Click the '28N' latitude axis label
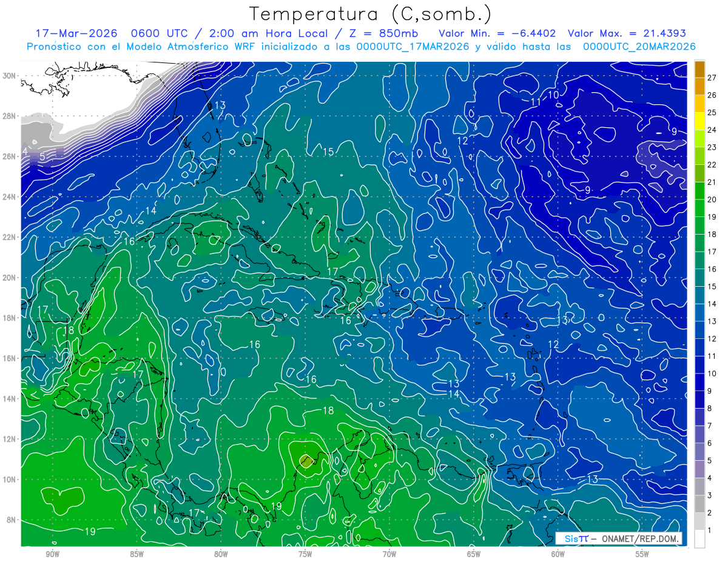Screen dimensions: 728x562 [9, 116]
